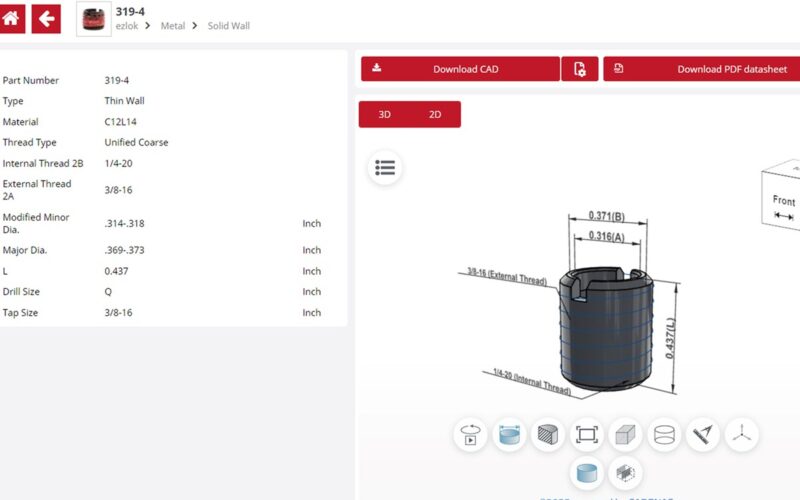Switch to wireframe cylinder display
The height and width of the screenshot is (500, 800).
tap(664, 435)
